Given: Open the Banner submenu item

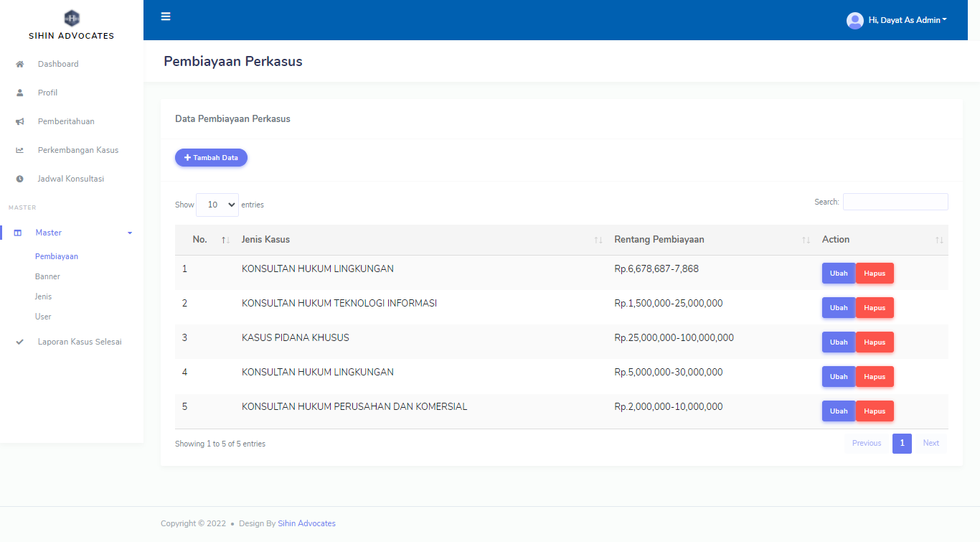Looking at the screenshot, I should pos(47,276).
